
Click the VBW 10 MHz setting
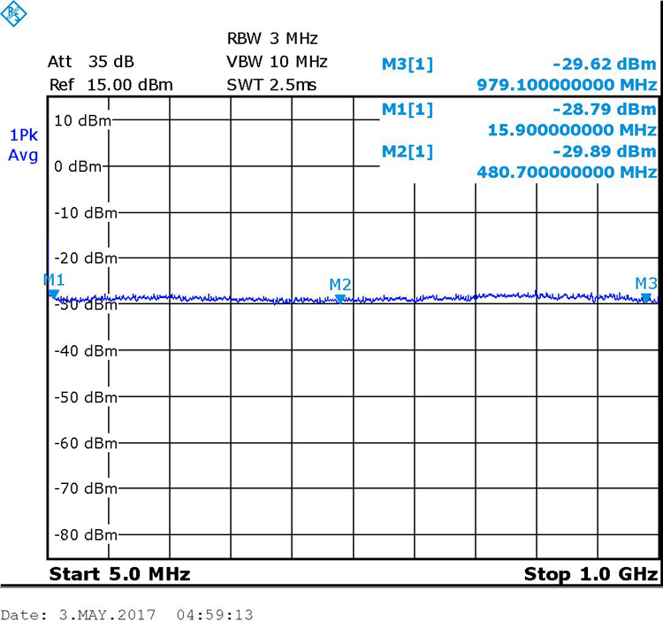click(x=277, y=62)
